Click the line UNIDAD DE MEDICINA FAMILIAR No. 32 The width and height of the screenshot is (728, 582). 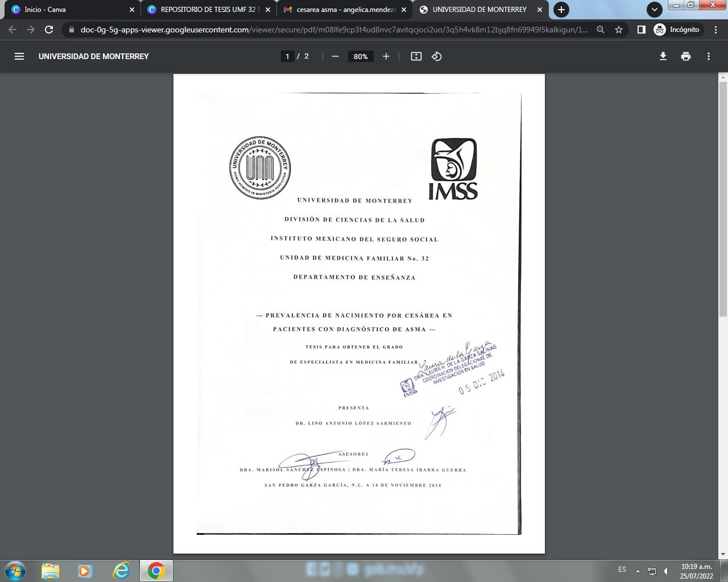[354, 258]
